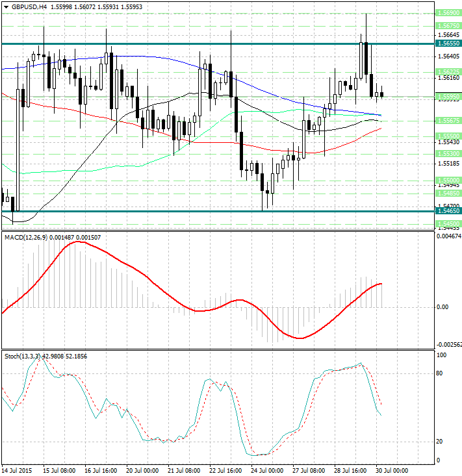
Task: Click the -0.002562 MACD scale value
Action: 449,345
